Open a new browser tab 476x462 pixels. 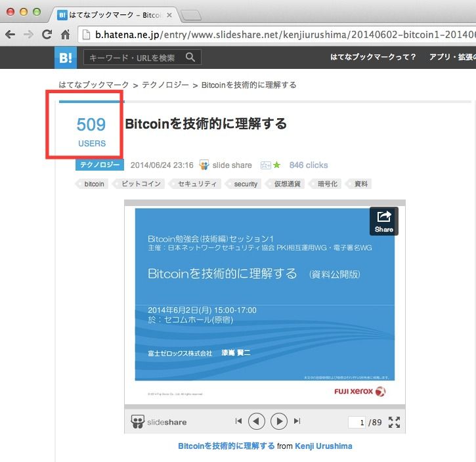click(191, 15)
